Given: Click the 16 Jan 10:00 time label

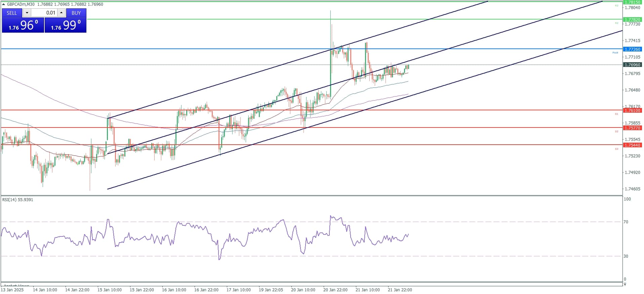Looking at the screenshot, I should click(x=174, y=290).
